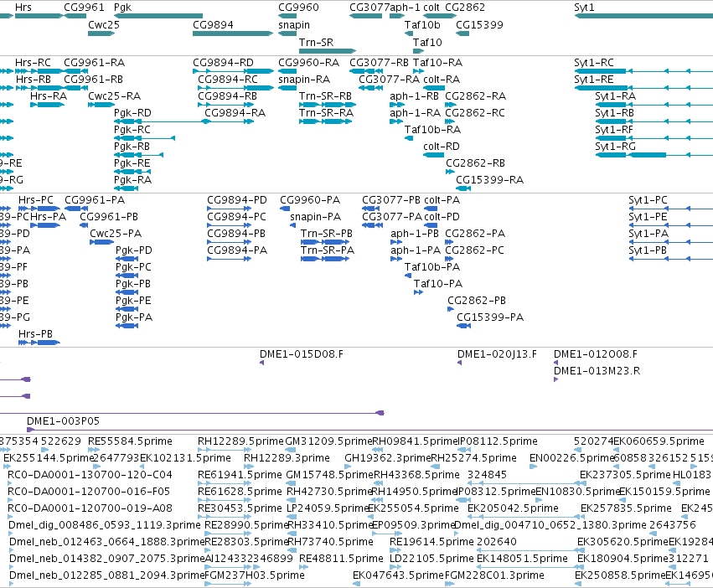Select clone DME1-012O08.F
This screenshot has height=588, width=713.
pyautogui.click(x=595, y=354)
